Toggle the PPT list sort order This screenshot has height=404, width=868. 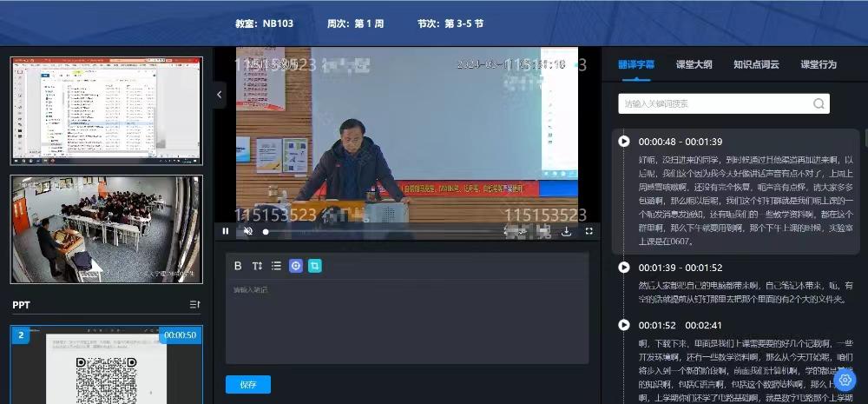coord(194,305)
